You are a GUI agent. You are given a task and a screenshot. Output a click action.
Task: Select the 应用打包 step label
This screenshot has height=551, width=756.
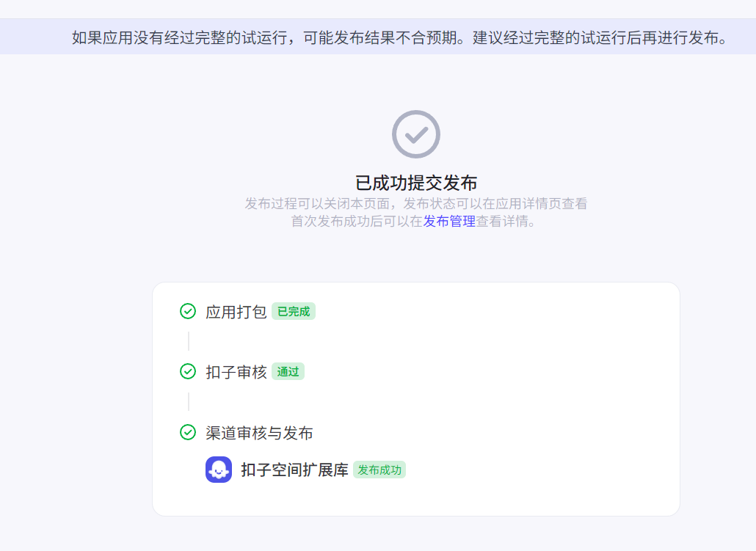click(236, 311)
